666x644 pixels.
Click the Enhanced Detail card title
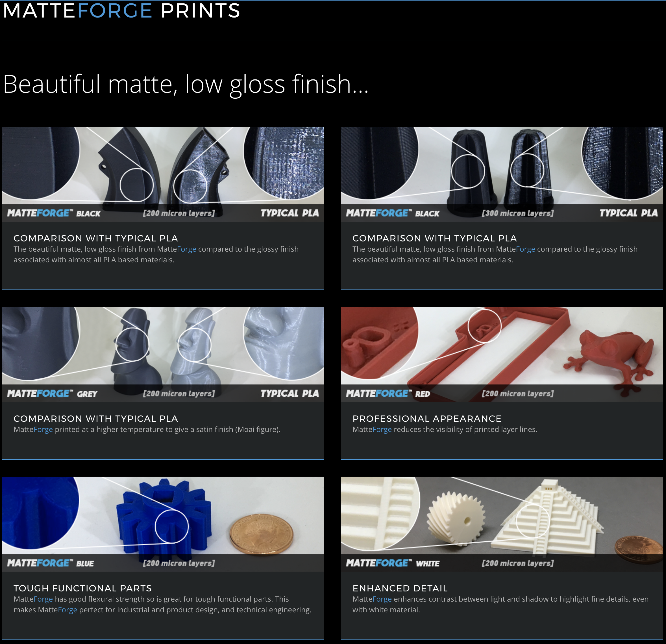[x=400, y=588]
